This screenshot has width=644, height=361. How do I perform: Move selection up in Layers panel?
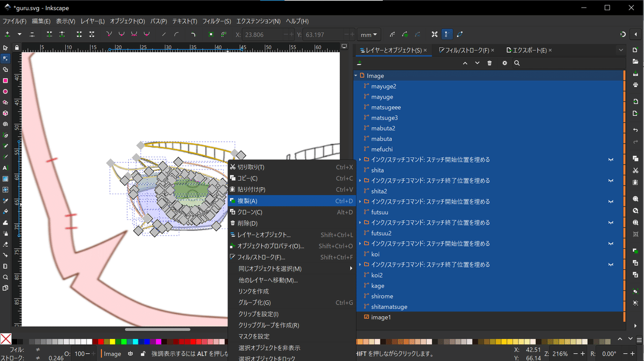pos(465,63)
